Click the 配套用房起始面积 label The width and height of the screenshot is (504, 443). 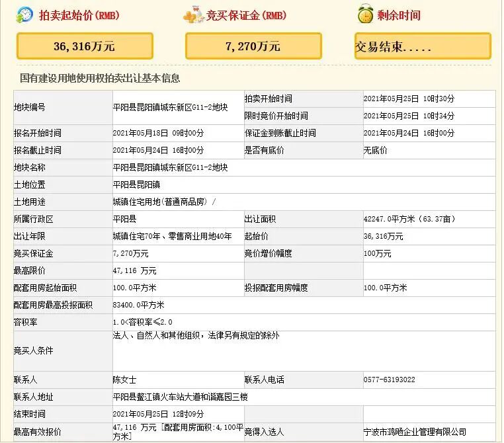(x=45, y=288)
